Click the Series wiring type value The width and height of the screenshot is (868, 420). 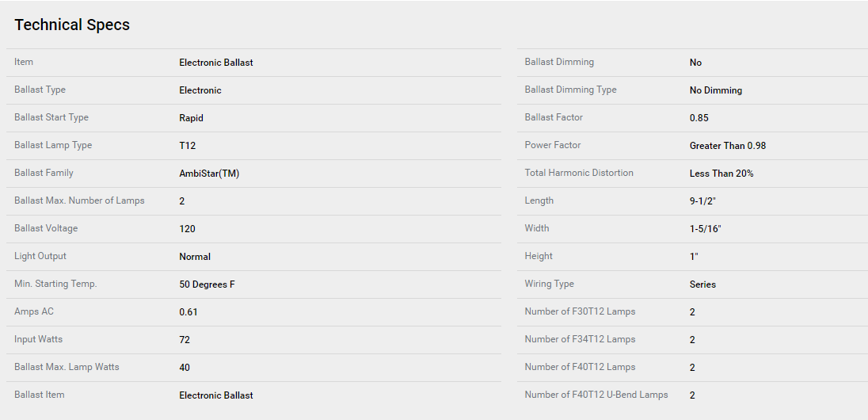click(x=702, y=284)
